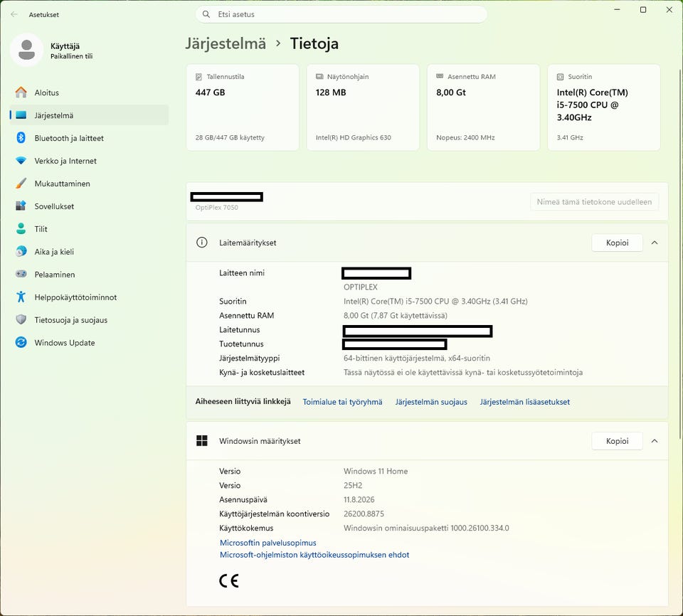Click the Windows 11 Home version text
This screenshot has height=616, width=683.
point(376,471)
